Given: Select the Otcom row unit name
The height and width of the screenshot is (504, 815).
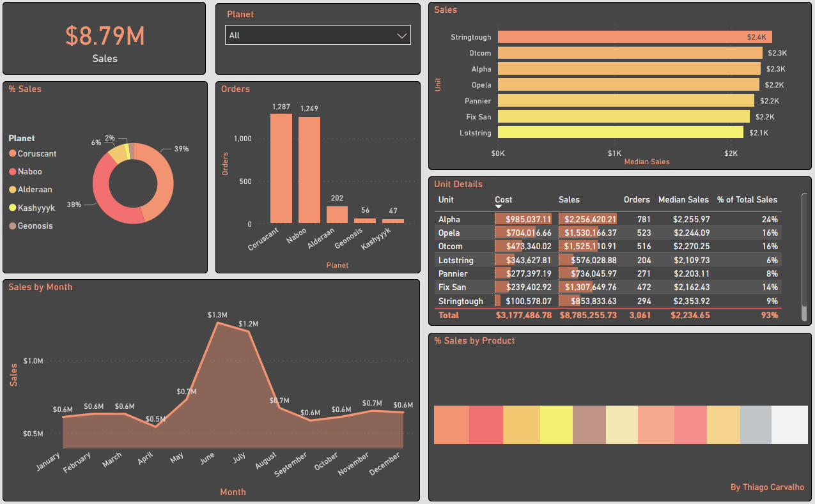Looking at the screenshot, I should [x=450, y=247].
